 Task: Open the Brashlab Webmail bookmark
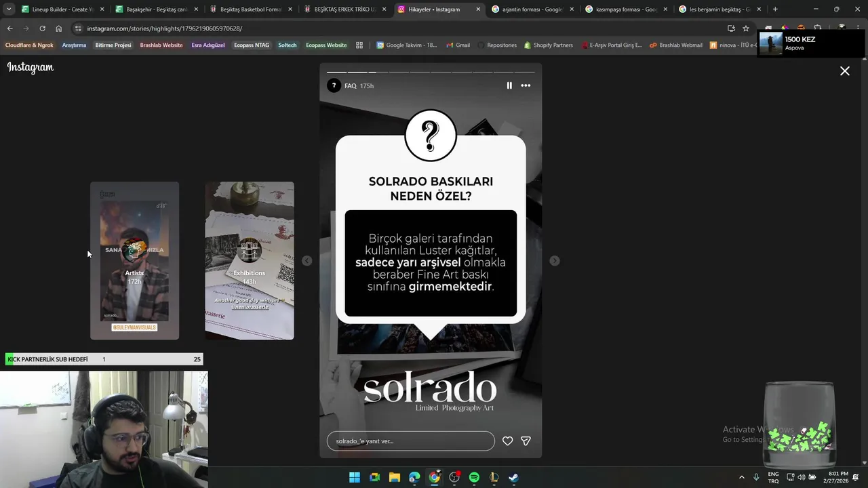tap(675, 45)
